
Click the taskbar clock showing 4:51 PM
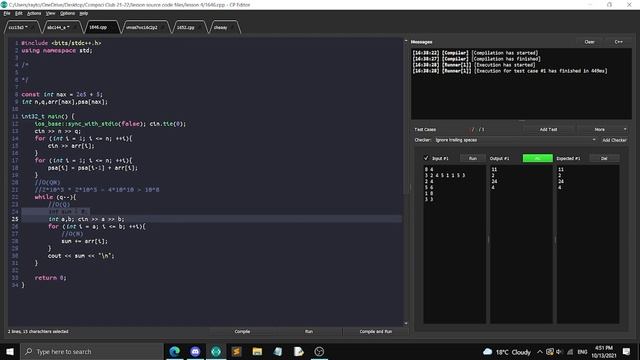(604, 351)
